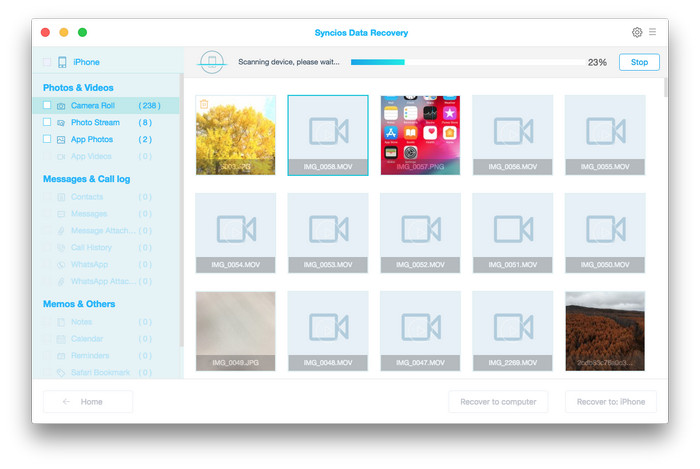Select the IMG_0054.MOV thumbnail

236,233
